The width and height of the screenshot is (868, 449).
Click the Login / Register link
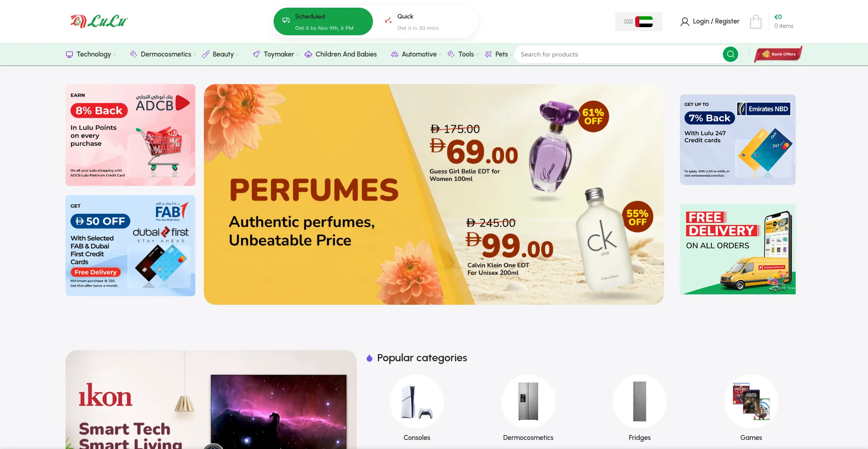point(716,21)
